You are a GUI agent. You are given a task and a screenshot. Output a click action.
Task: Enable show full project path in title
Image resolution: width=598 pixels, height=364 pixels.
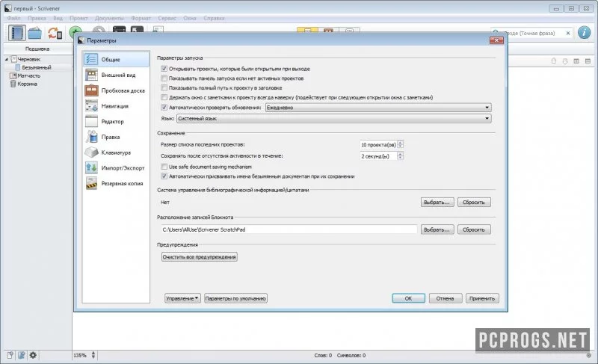point(164,87)
